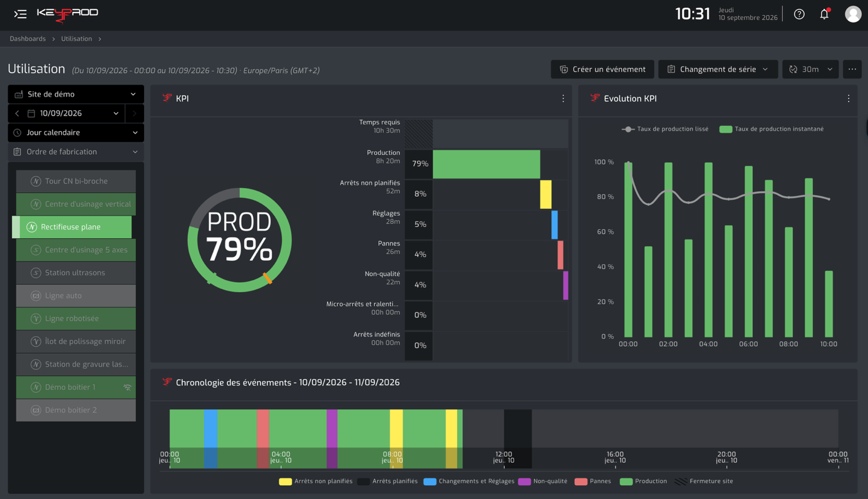
Task: Click the site icon beside Site de démo
Action: tap(19, 94)
